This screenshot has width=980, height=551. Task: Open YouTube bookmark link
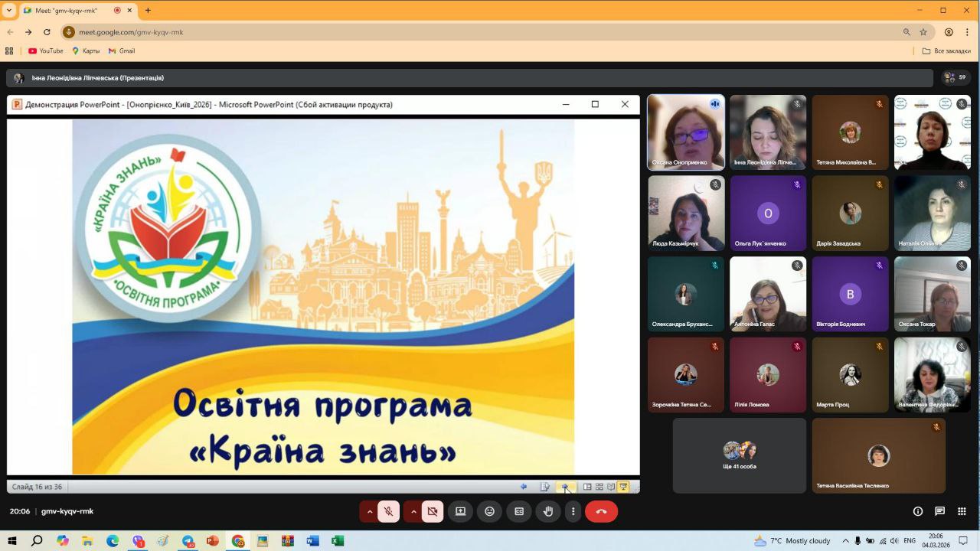(46, 51)
